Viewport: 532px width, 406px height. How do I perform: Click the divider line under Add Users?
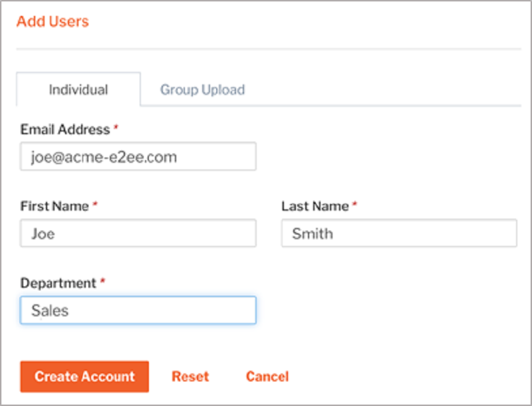point(269,49)
